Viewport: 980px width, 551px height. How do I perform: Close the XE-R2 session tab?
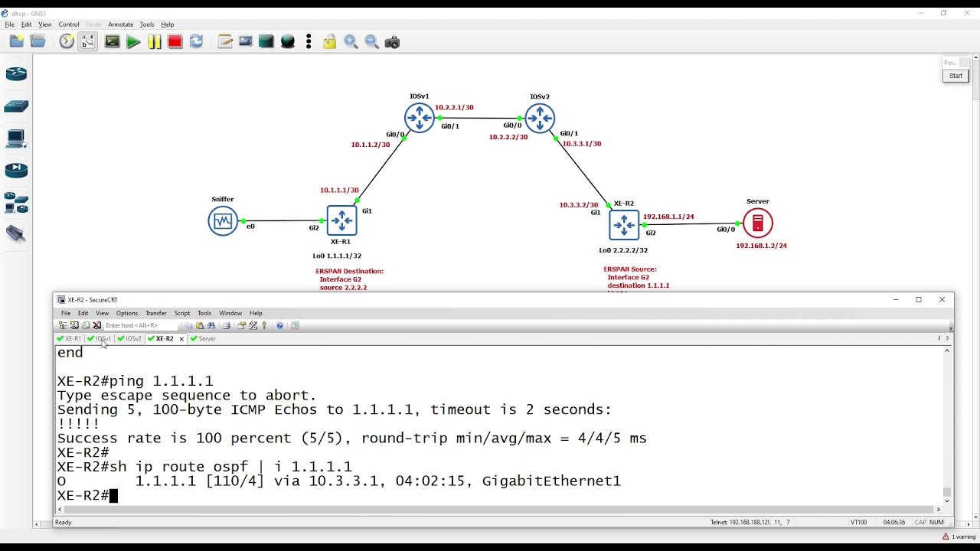(x=181, y=338)
